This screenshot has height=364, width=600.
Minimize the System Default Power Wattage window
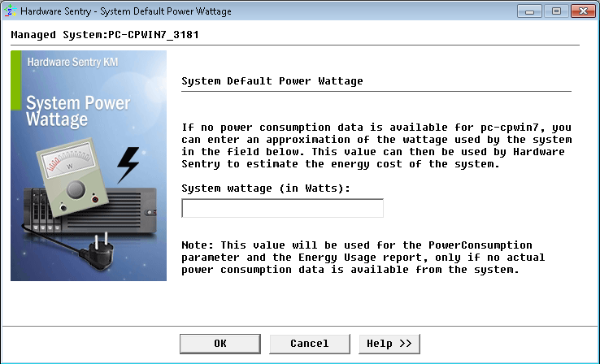533,11
